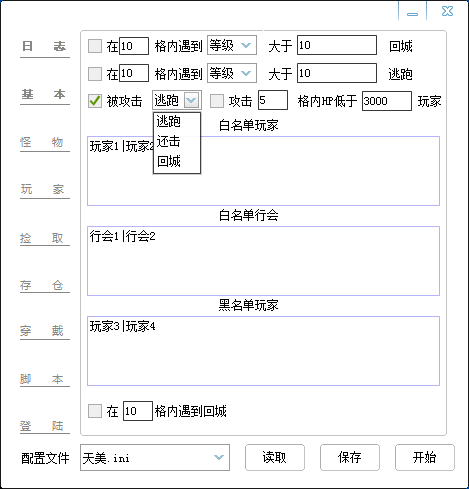Image resolution: width=469 pixels, height=489 pixels.
Task: Click the 读取 button
Action: coord(275,457)
